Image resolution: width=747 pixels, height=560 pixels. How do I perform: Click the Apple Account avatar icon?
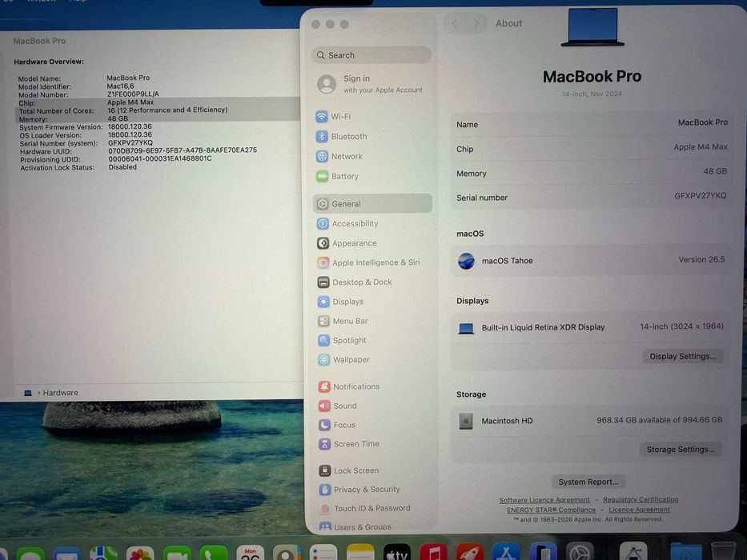click(x=327, y=84)
